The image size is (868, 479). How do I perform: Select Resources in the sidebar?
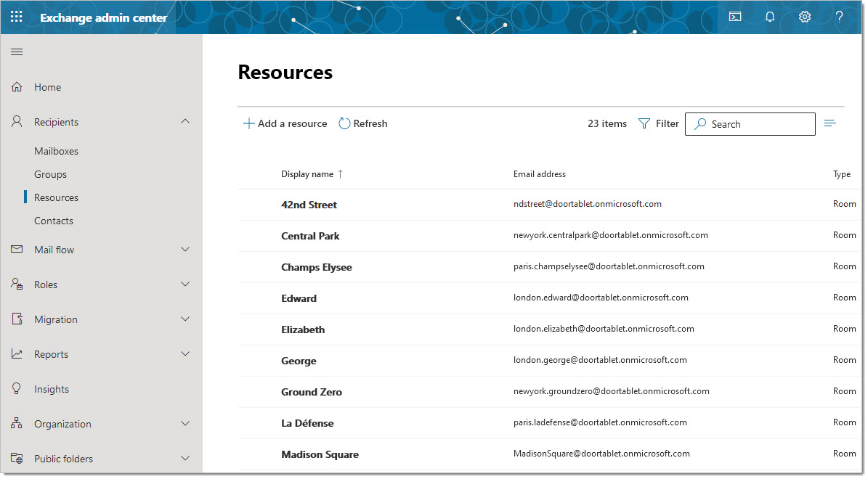57,197
